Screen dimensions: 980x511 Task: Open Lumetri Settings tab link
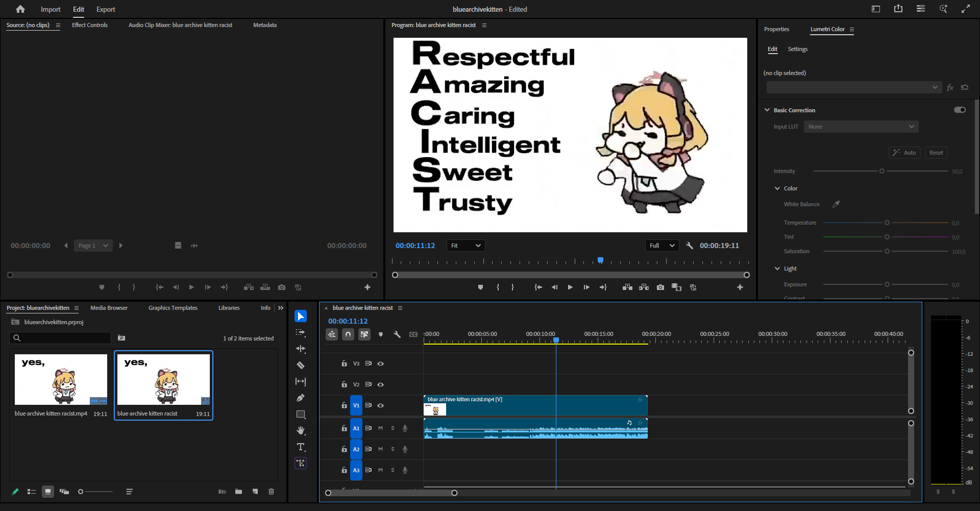pos(797,49)
